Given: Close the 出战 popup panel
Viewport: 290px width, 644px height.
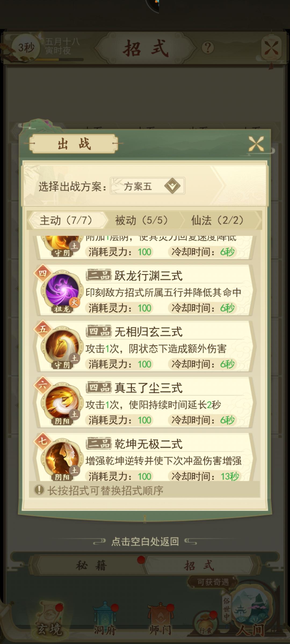Looking at the screenshot, I should coord(256,144).
